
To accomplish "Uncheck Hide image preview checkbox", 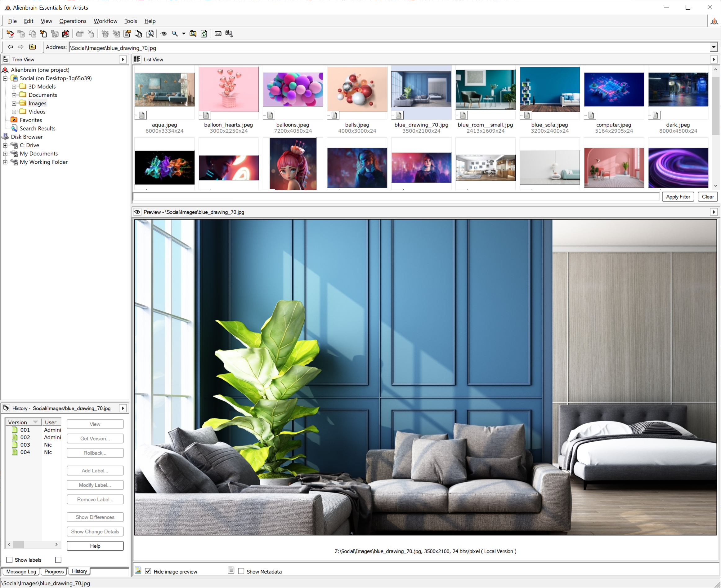I will point(148,571).
